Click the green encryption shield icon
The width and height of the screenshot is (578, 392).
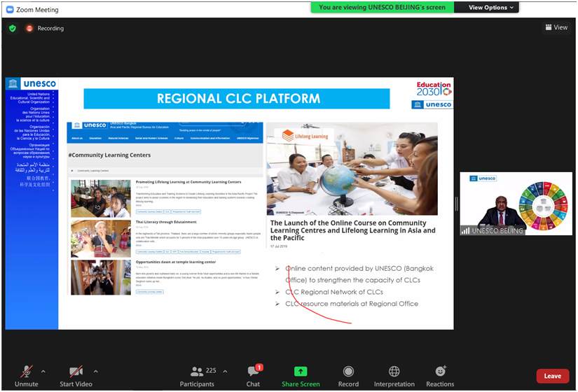pos(13,29)
